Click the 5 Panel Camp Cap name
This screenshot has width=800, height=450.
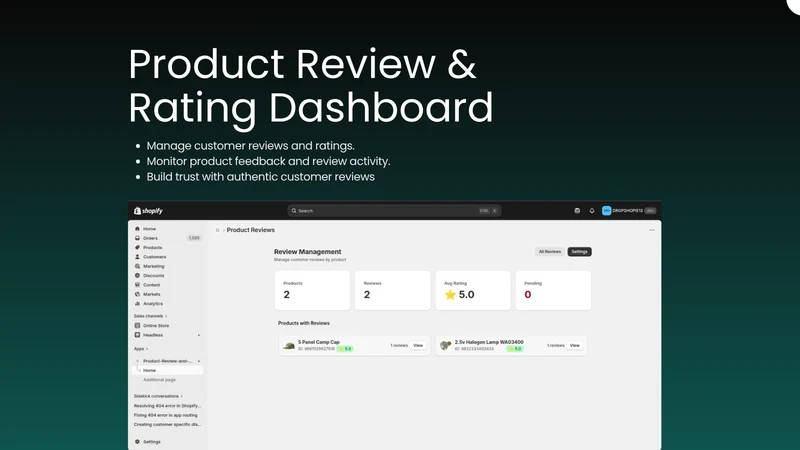pos(319,342)
